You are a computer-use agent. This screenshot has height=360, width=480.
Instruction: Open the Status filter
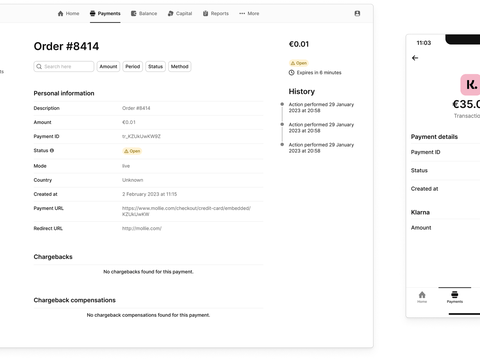(x=155, y=66)
